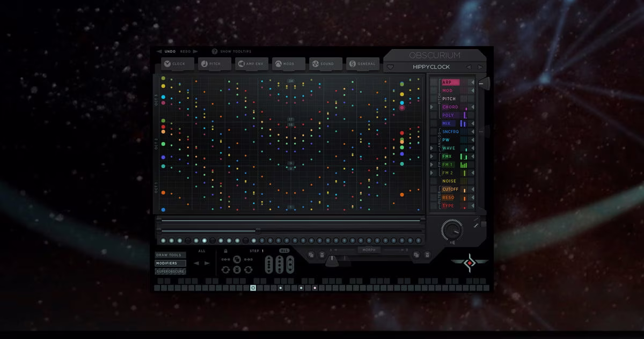The height and width of the screenshot is (339, 644).
Task: Toggle the ARP parameter lane
Action: point(450,82)
